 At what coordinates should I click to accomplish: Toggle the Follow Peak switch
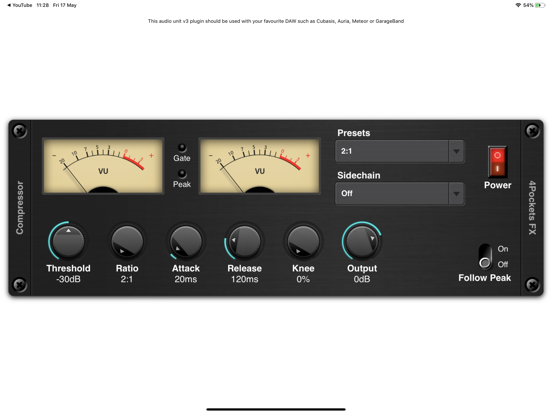pyautogui.click(x=485, y=256)
